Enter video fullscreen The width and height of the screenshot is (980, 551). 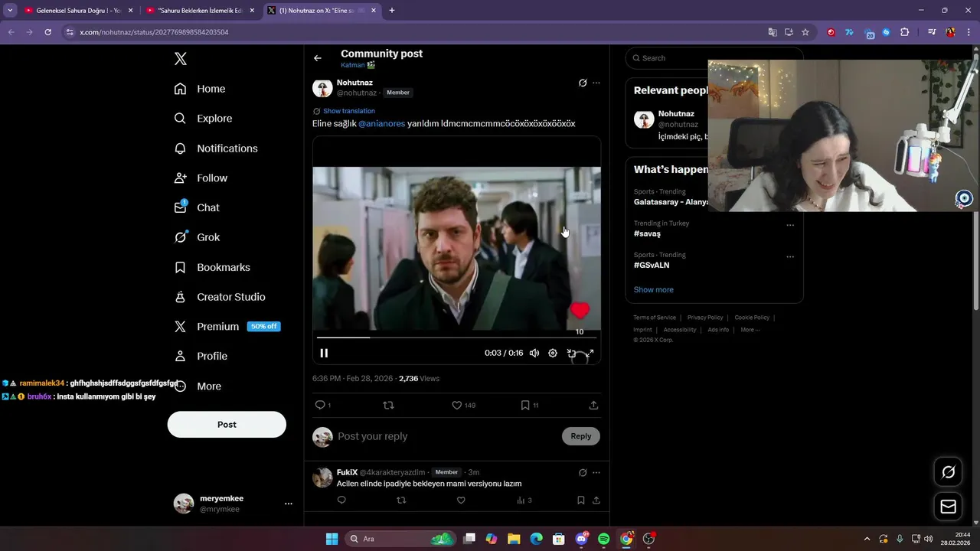(590, 353)
